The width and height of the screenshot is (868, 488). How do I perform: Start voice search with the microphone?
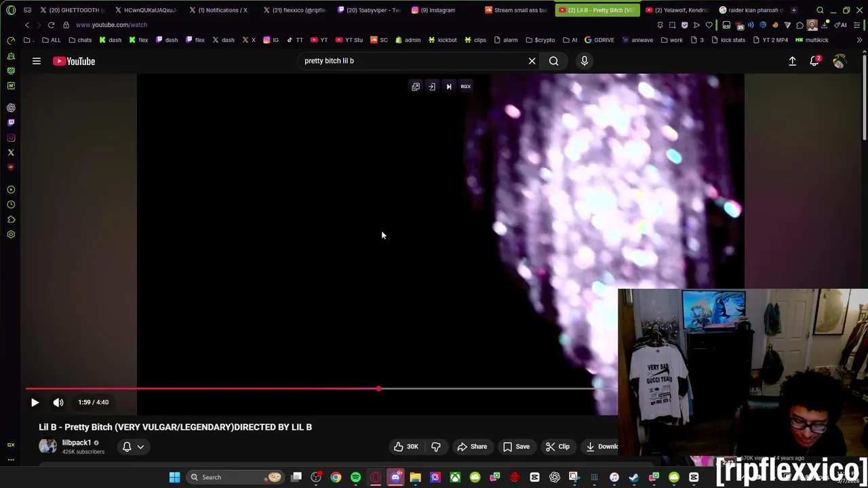(584, 61)
